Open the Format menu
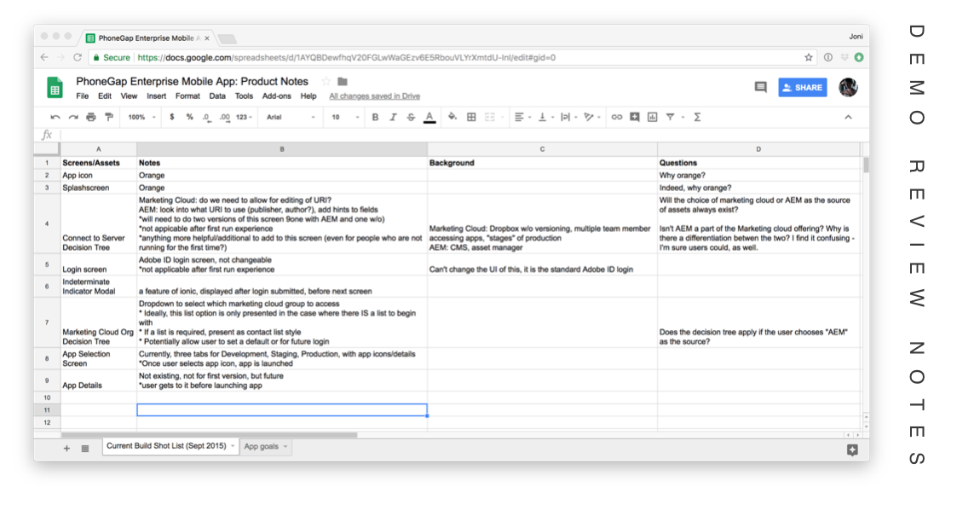980x522 pixels. [x=187, y=96]
